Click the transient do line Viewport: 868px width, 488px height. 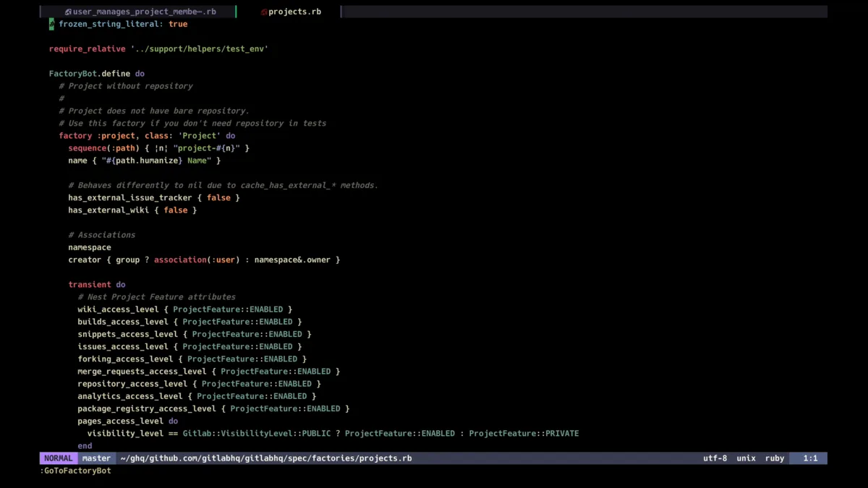click(97, 285)
